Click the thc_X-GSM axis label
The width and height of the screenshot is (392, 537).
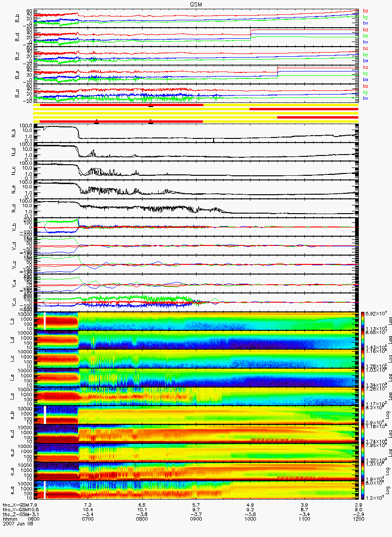click(16, 505)
